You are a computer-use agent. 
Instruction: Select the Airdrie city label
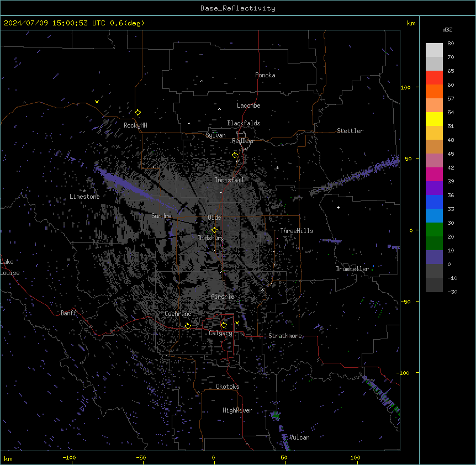pyautogui.click(x=223, y=297)
